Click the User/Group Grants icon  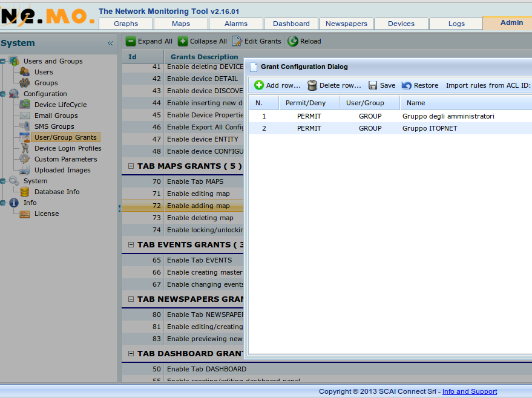coord(25,137)
